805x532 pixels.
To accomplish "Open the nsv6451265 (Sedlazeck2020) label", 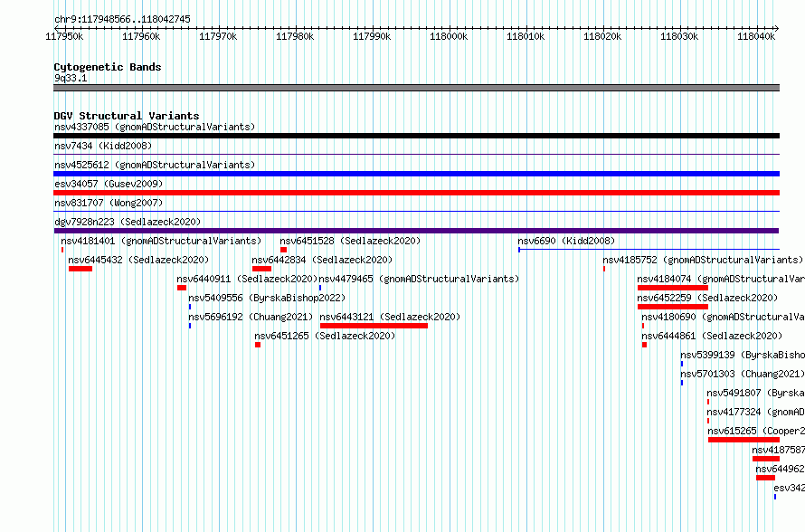I will [x=325, y=336].
